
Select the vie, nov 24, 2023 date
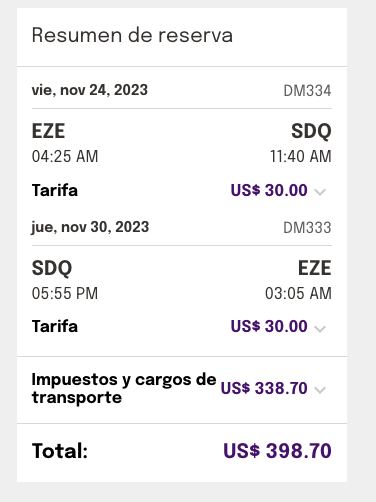tap(90, 90)
